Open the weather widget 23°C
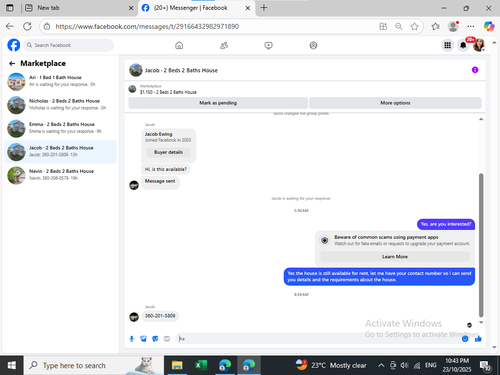 click(331, 365)
